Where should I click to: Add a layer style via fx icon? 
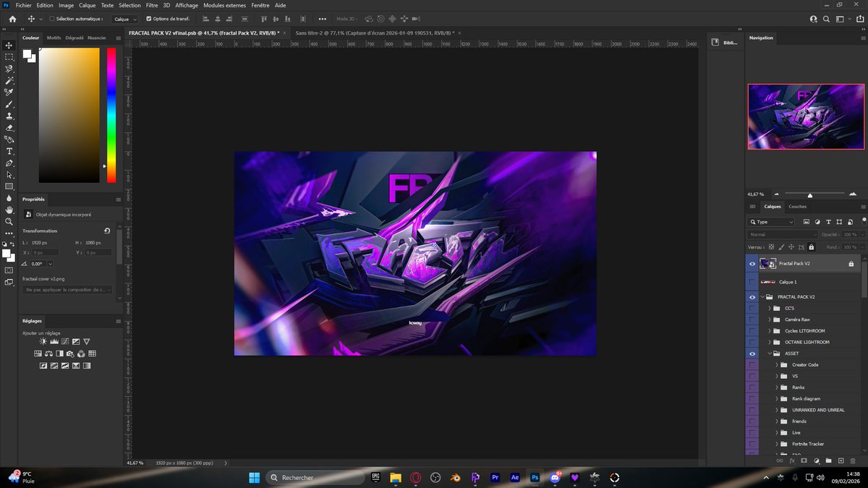pos(792,461)
